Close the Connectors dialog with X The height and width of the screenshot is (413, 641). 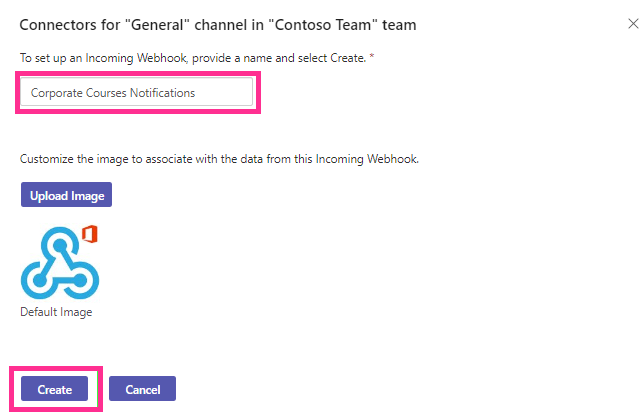click(633, 24)
